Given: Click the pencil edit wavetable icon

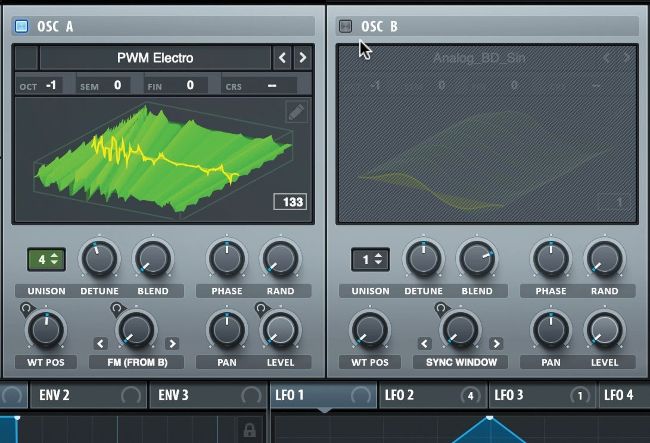Looking at the screenshot, I should pos(295,112).
